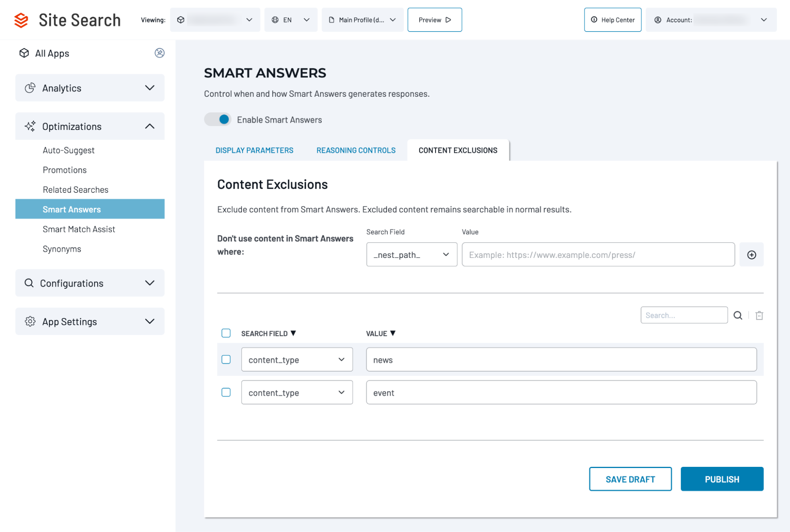The width and height of the screenshot is (790, 532).
Task: Collapse the Optimizations section
Action: click(90, 126)
